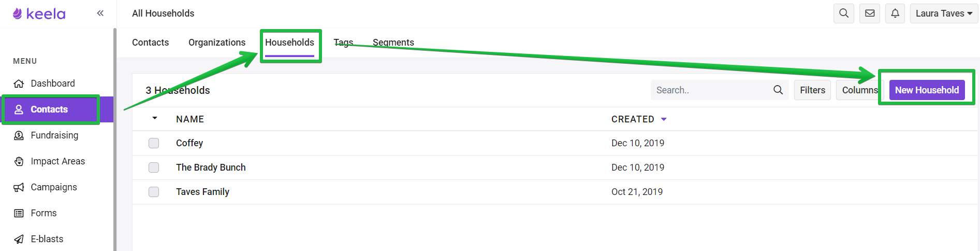Open Fundraising from the sidebar
The image size is (980, 251).
(54, 135)
